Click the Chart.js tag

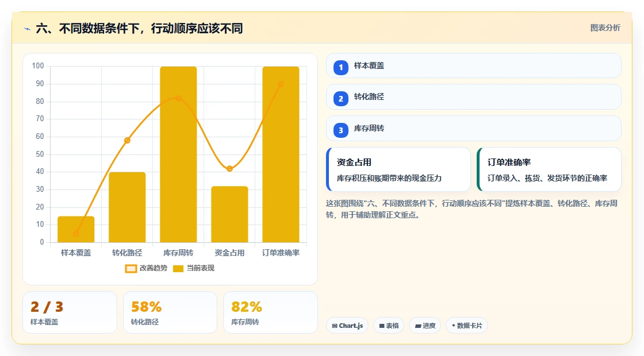point(347,326)
